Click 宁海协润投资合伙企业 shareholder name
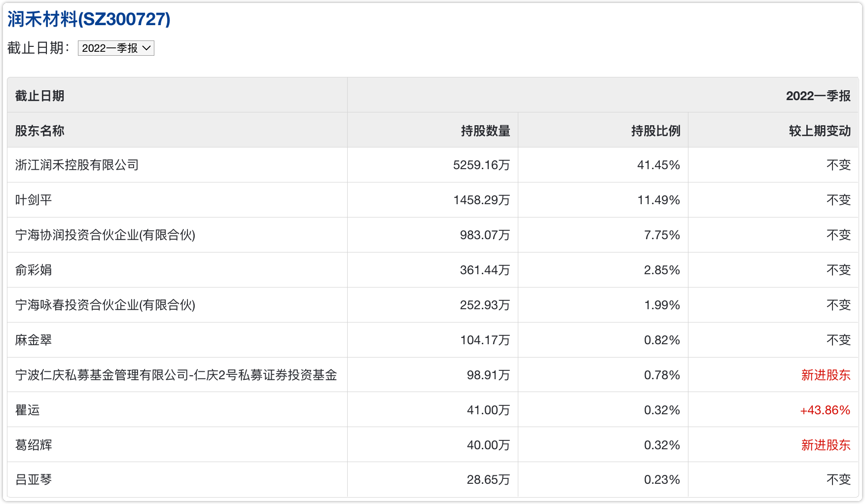Screen dimensions: 865x504 coord(105,235)
